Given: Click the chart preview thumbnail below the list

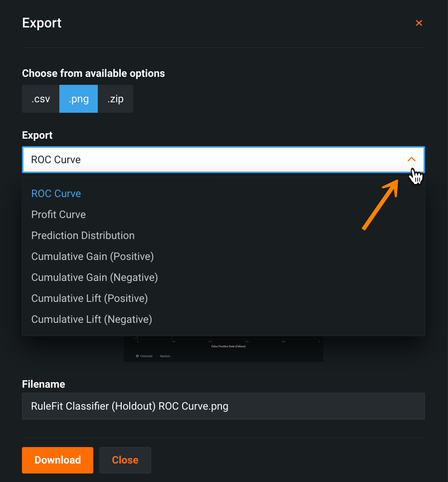Looking at the screenshot, I should pos(223,348).
